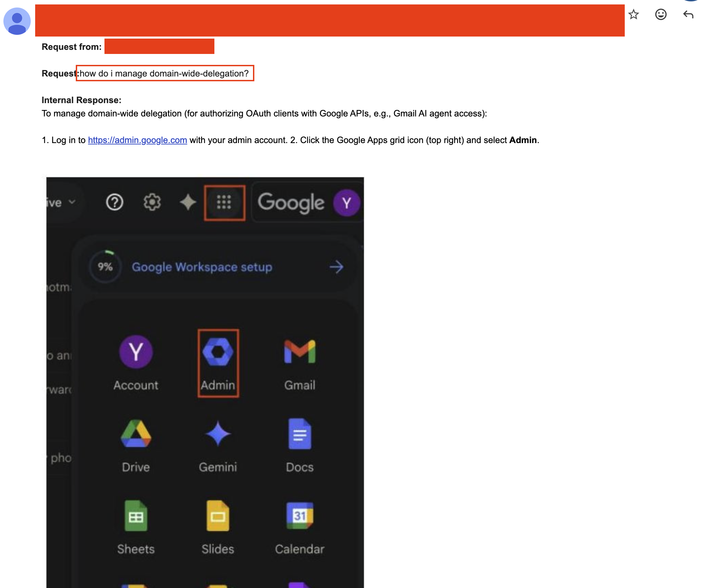Open the Gmail app icon
The width and height of the screenshot is (706, 588).
(x=300, y=352)
